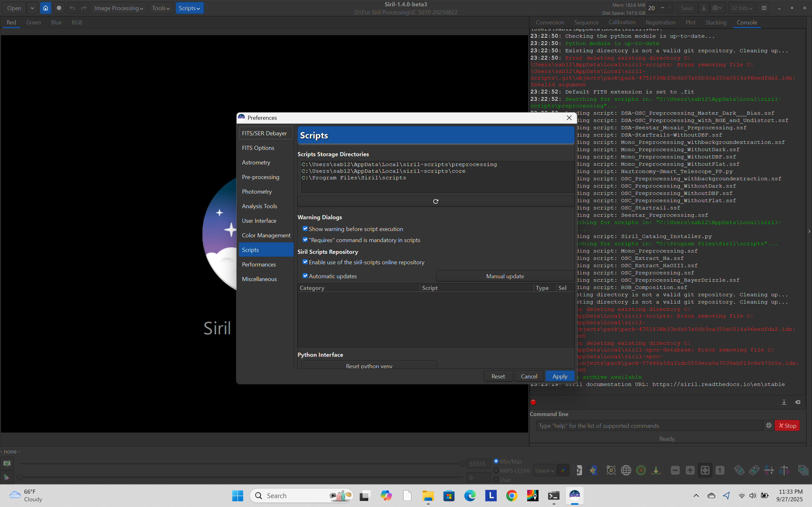This screenshot has width=812, height=507.
Task: Click the refresh scripts directories icon
Action: pyautogui.click(x=435, y=201)
